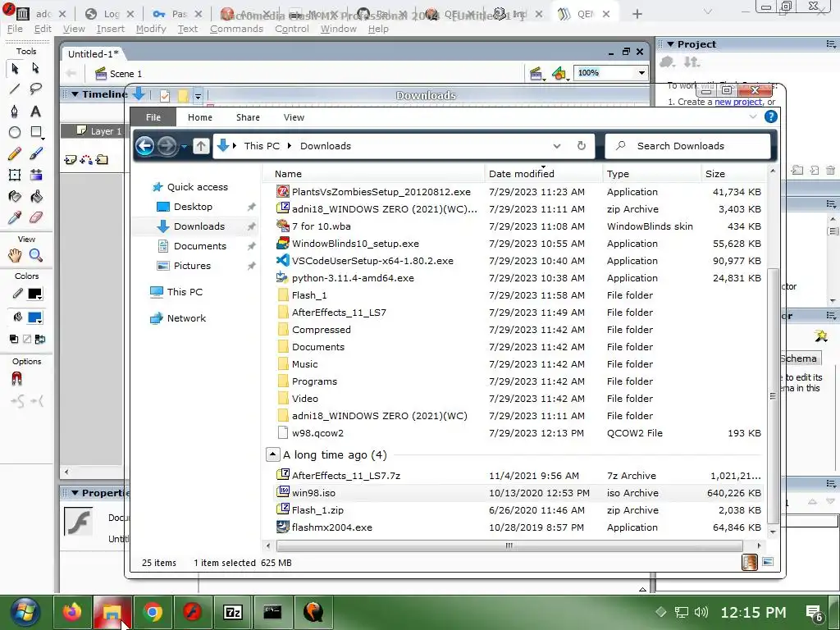Open the Edit Scene icon in Flash
This screenshot has height=630, width=840.
point(536,73)
